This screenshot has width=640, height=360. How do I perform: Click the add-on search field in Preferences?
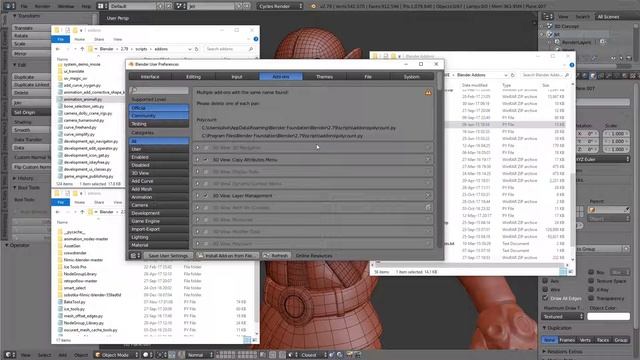coord(159,90)
